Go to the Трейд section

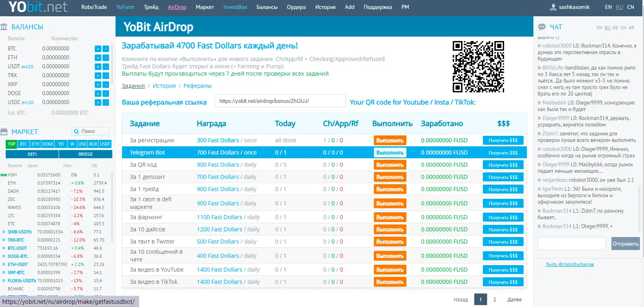151,7
